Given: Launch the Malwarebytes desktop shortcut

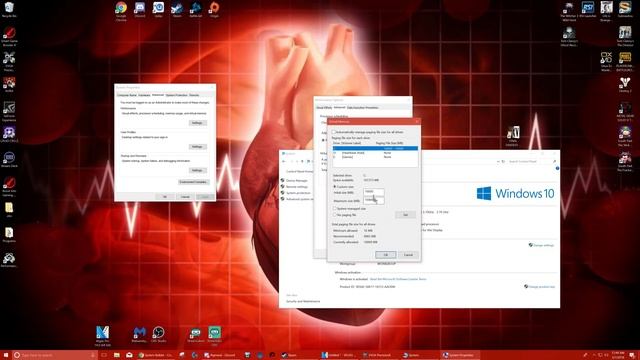Looking at the screenshot, I should tap(139, 335).
